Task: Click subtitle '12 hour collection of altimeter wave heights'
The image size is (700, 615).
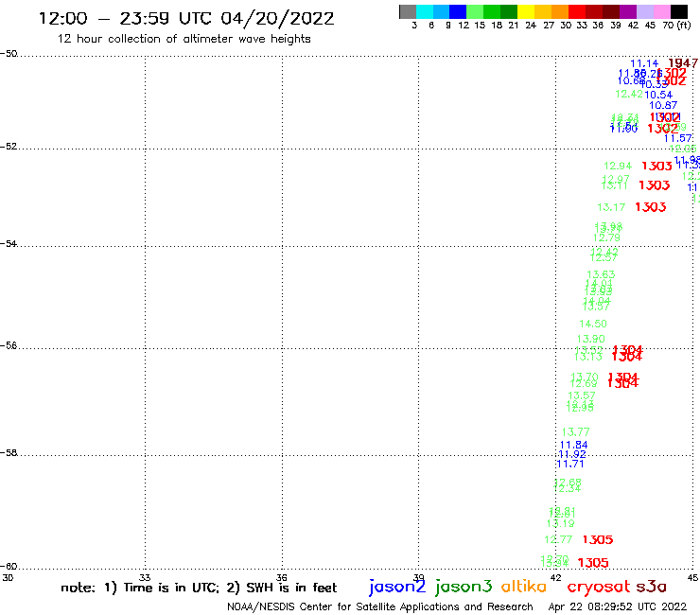Action: tap(184, 39)
